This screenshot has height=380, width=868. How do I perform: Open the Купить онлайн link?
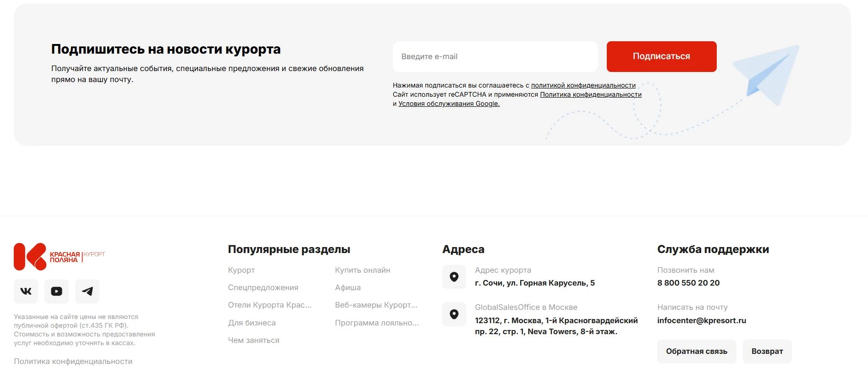363,270
